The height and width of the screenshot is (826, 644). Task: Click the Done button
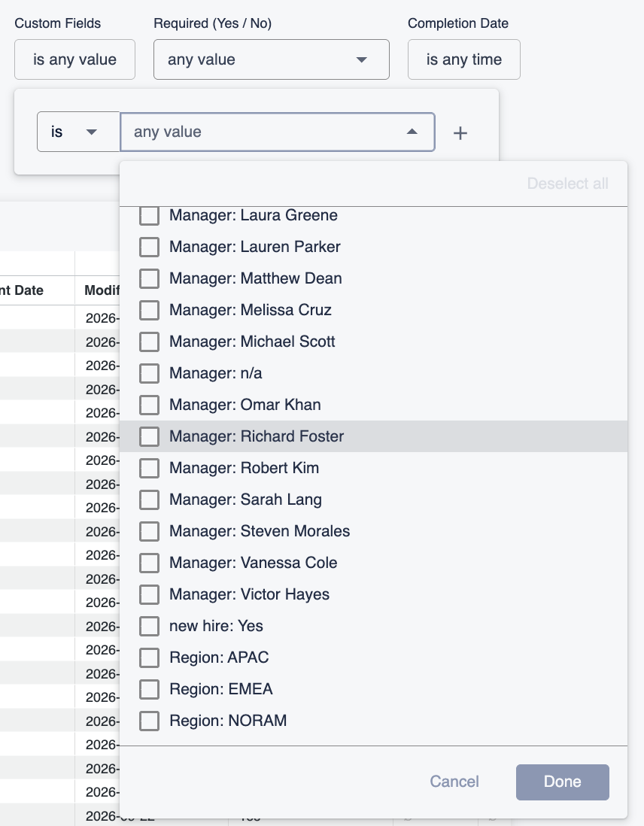pos(562,782)
